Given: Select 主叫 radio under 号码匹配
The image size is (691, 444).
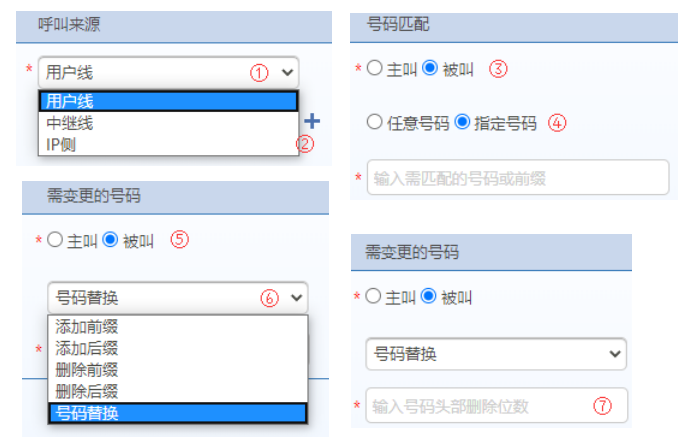Looking at the screenshot, I should [x=375, y=69].
